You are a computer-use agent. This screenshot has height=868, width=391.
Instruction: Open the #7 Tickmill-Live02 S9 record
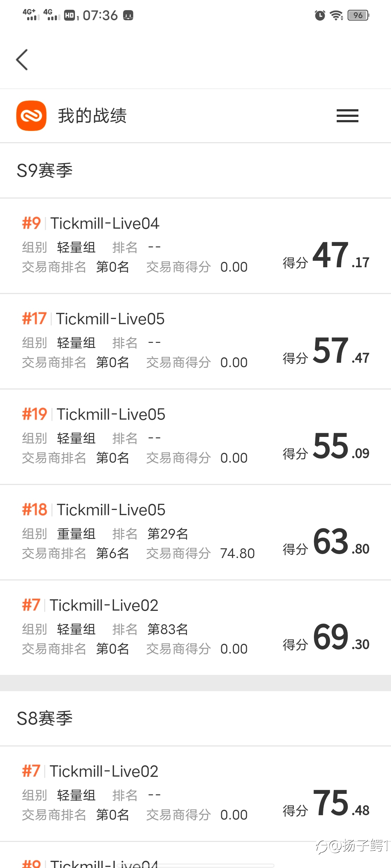(x=195, y=628)
